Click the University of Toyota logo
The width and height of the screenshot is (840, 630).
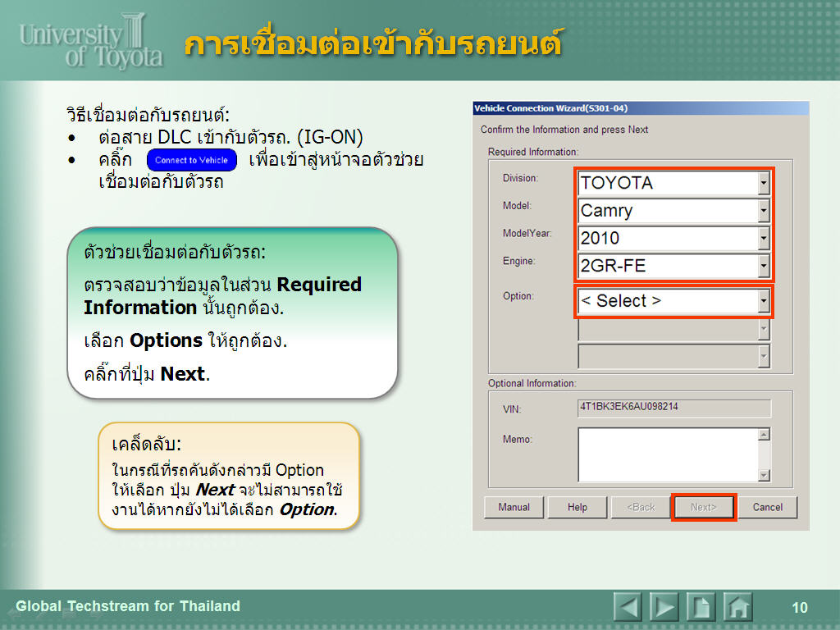91,42
